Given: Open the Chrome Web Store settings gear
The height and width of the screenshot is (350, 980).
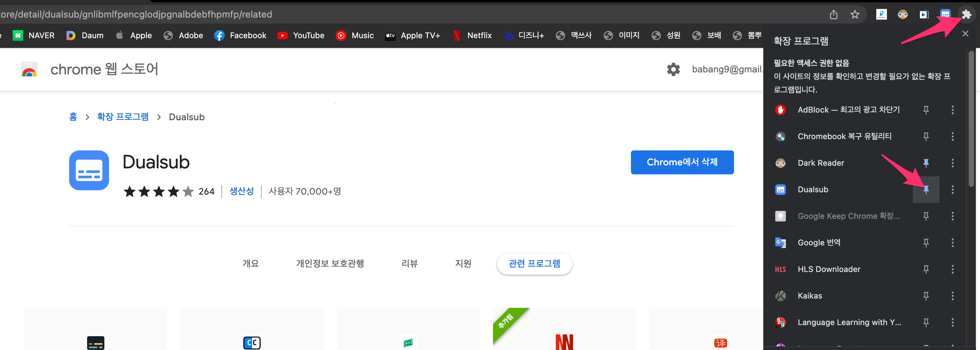Looking at the screenshot, I should (673, 69).
